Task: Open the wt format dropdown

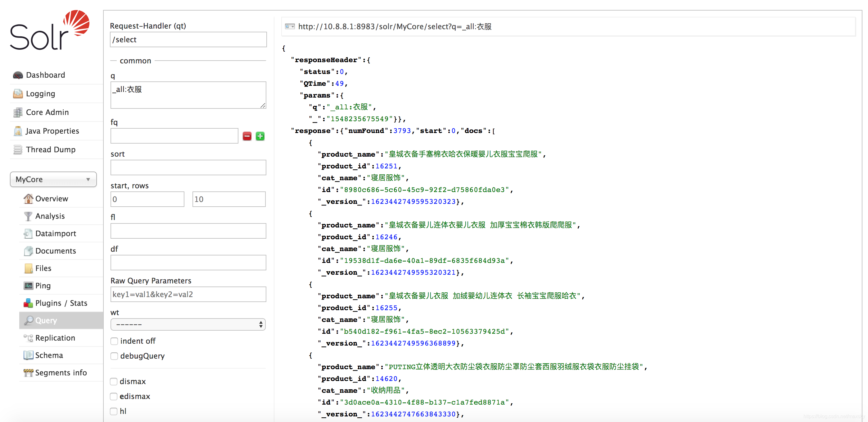Action: coord(188,323)
